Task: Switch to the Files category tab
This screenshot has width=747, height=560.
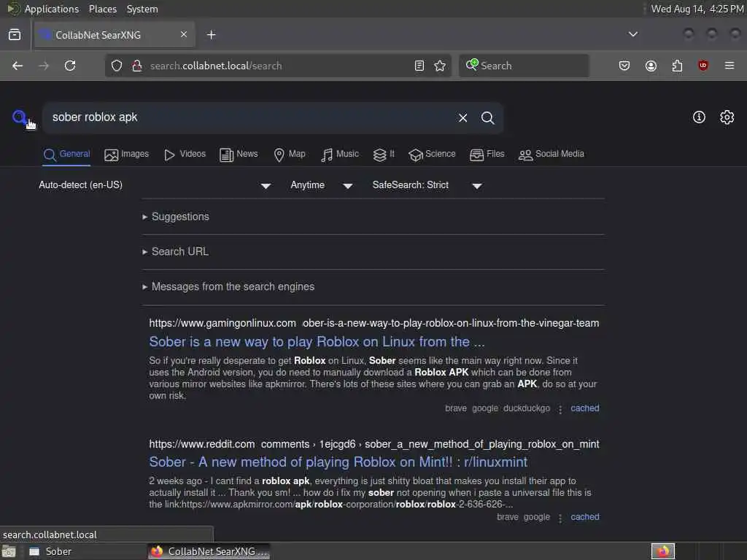Action: pyautogui.click(x=487, y=155)
